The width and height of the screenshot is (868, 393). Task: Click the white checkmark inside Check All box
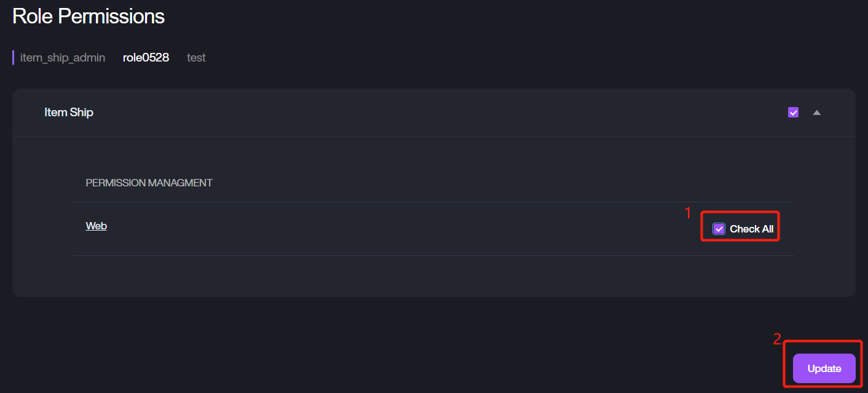(x=719, y=229)
